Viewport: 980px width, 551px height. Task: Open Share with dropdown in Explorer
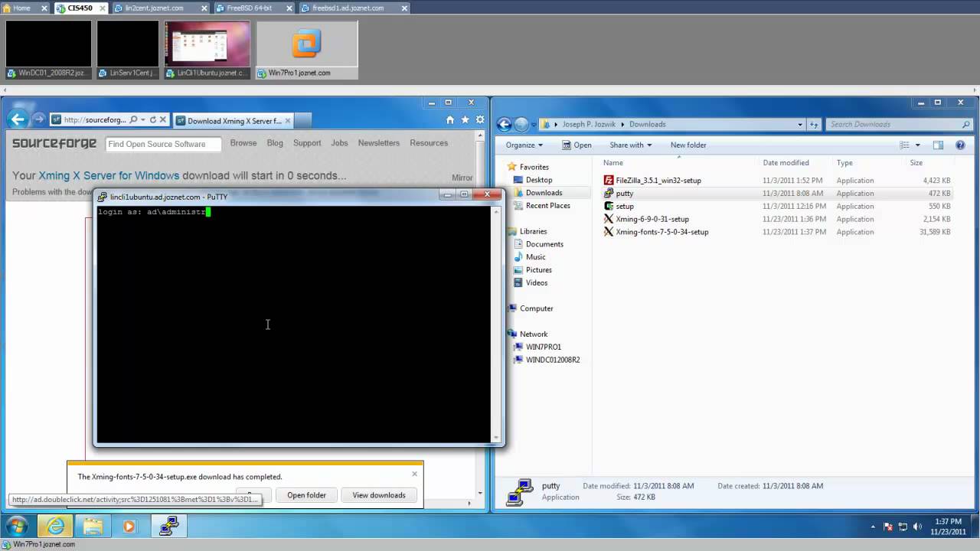[630, 145]
